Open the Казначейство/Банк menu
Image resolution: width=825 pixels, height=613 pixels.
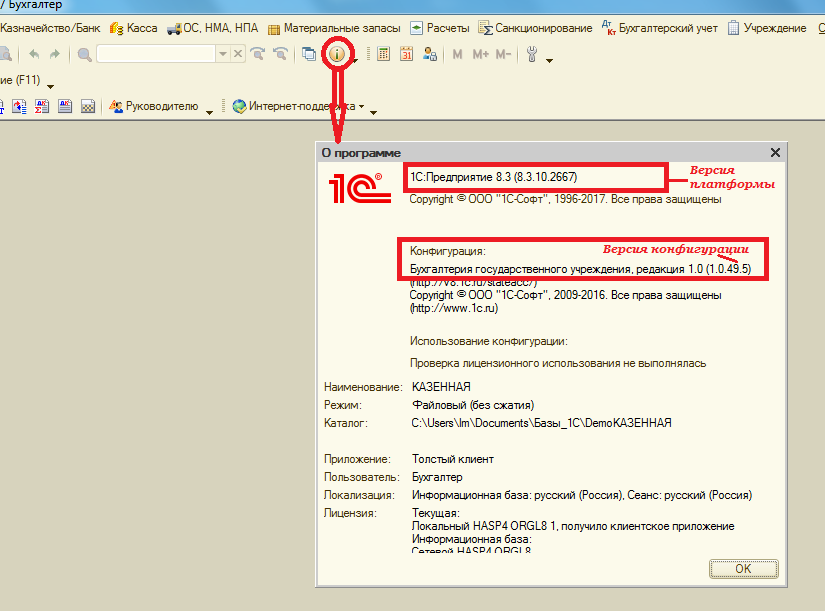tap(50, 28)
